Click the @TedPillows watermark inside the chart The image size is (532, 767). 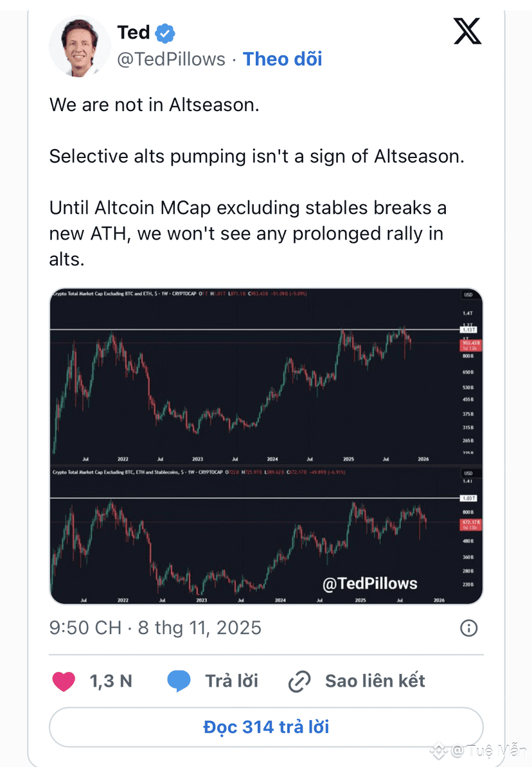click(x=369, y=583)
